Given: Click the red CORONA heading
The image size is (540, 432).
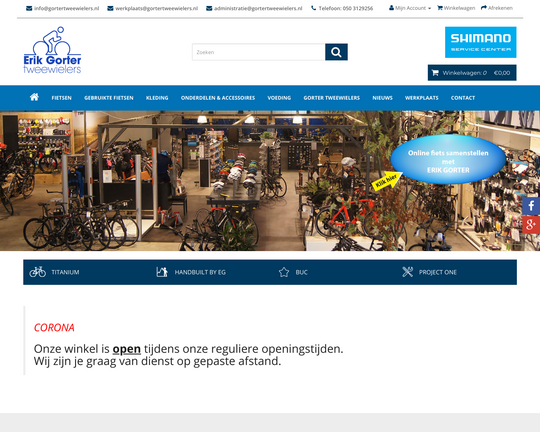Looking at the screenshot, I should (x=54, y=328).
